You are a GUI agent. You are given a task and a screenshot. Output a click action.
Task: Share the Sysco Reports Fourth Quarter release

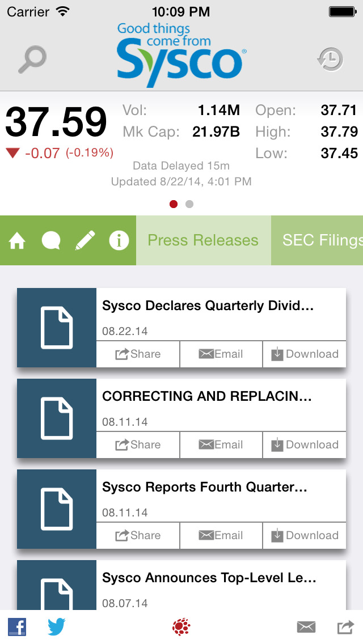pos(138,536)
